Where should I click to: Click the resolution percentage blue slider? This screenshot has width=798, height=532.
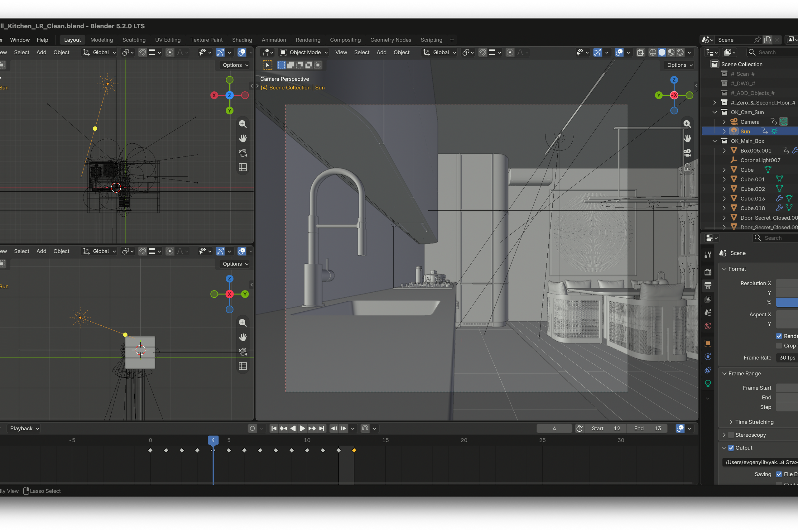787,302
